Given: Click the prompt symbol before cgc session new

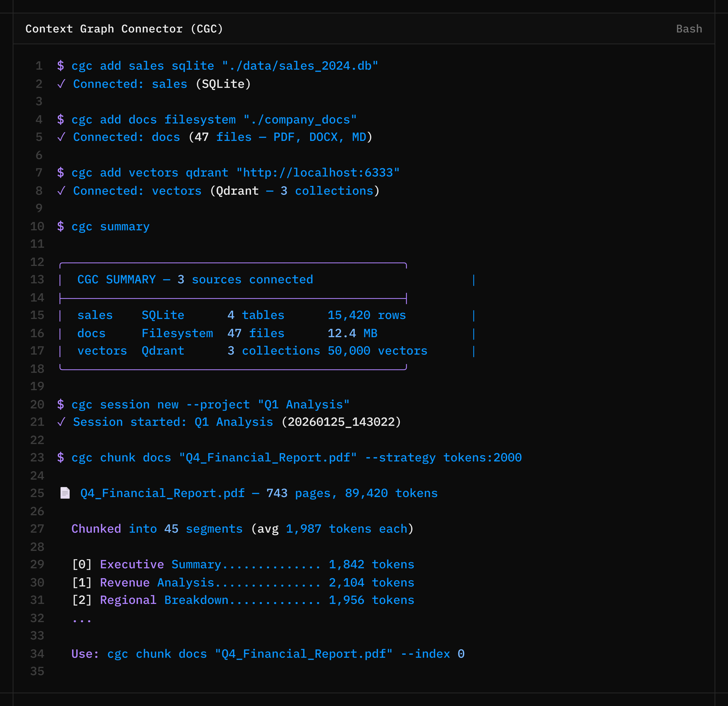Looking at the screenshot, I should pyautogui.click(x=60, y=404).
